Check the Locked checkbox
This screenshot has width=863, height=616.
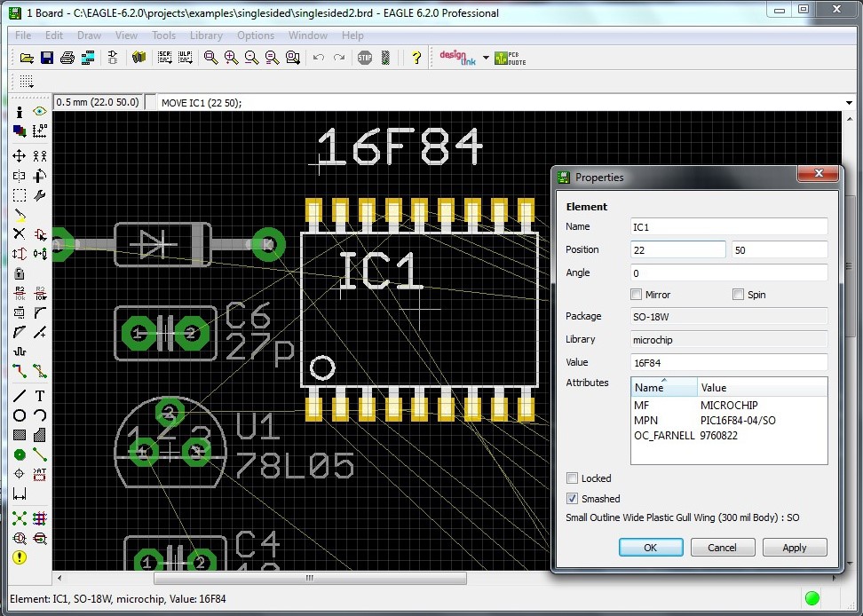(x=573, y=478)
